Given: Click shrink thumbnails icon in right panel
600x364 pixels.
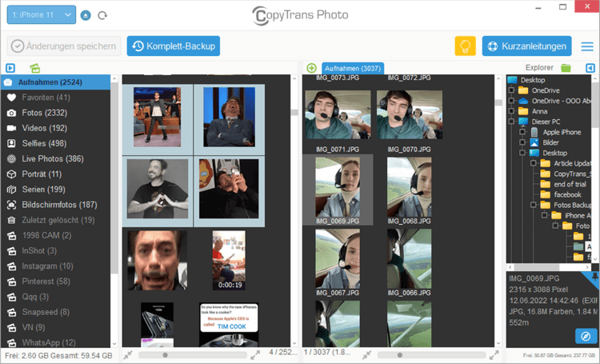Looking at the screenshot, I should pos(366,355).
